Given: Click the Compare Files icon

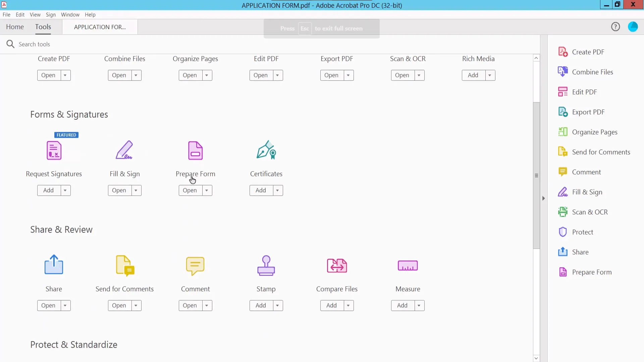Looking at the screenshot, I should (x=337, y=265).
